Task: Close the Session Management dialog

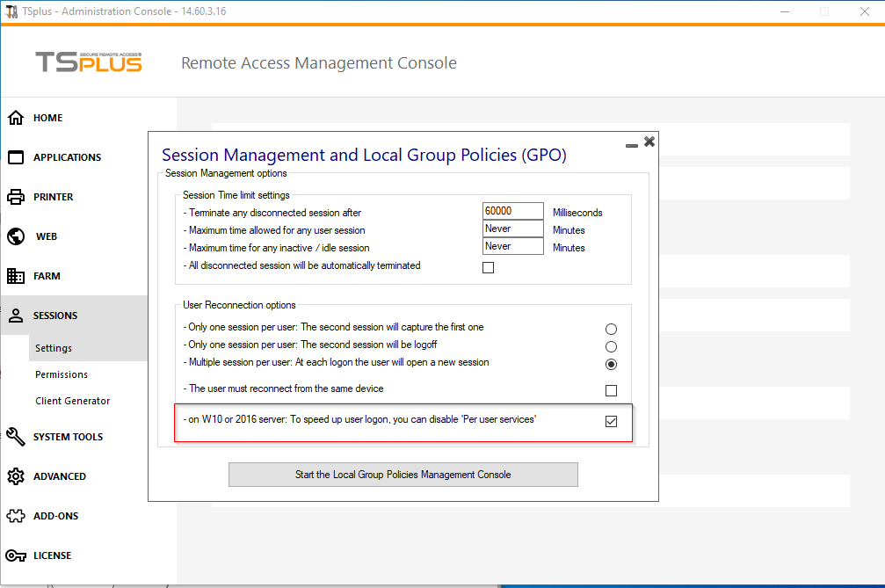Action: point(649,142)
